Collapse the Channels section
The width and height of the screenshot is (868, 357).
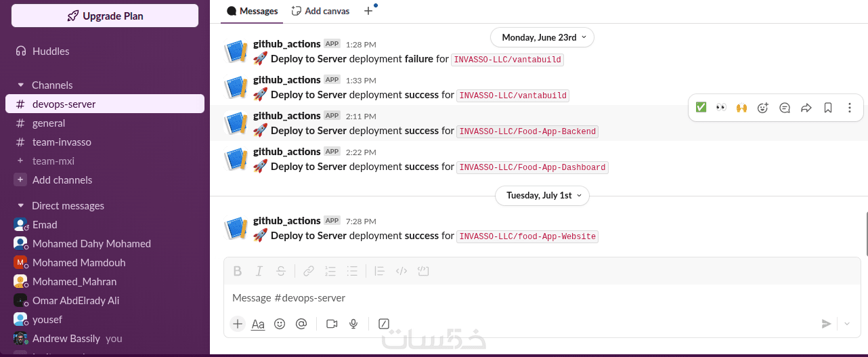(x=21, y=85)
